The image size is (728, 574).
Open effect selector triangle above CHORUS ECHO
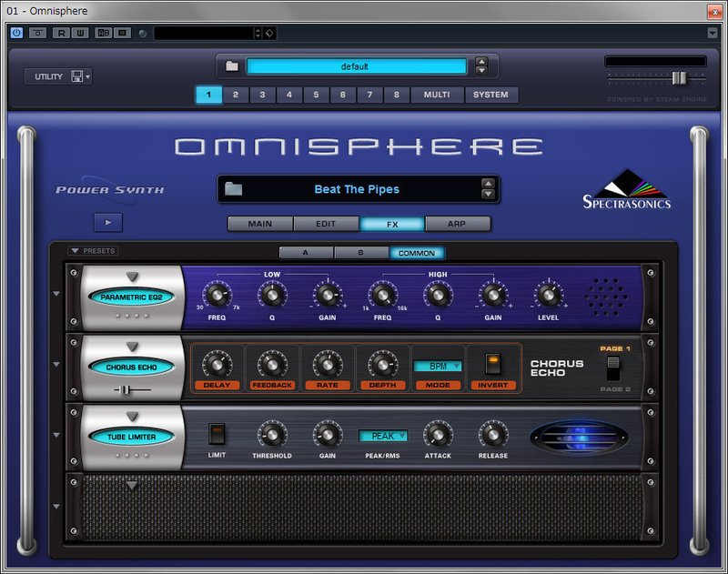132,347
